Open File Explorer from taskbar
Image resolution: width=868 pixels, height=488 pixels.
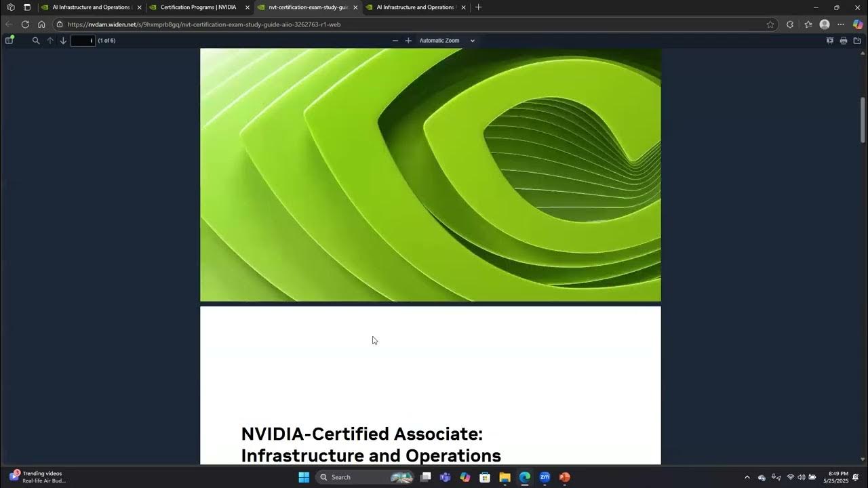click(x=505, y=477)
